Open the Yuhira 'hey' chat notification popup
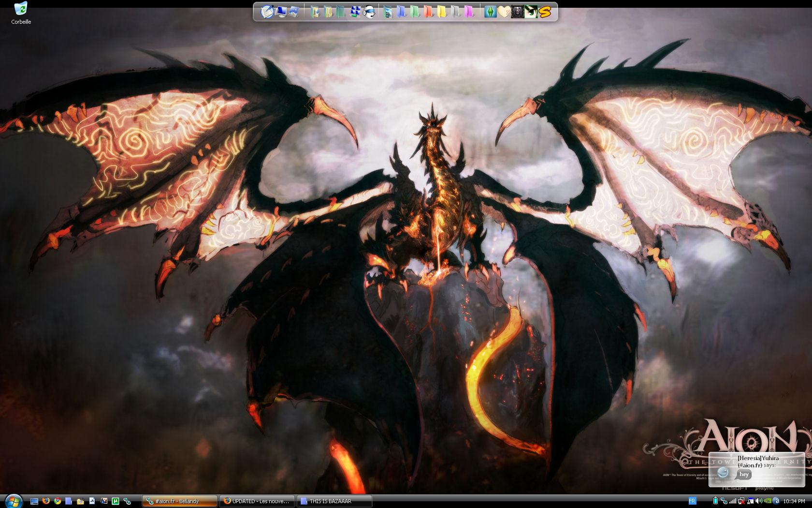 click(756, 469)
